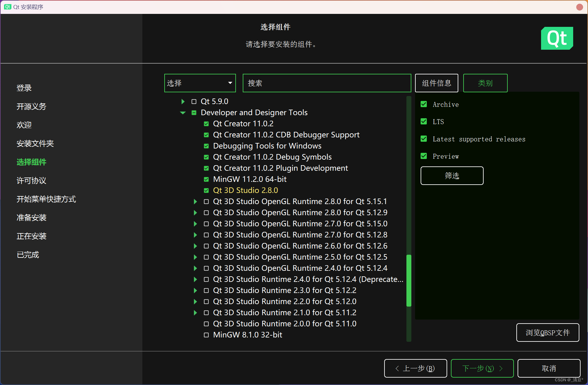Switch to the 类别 tab
The width and height of the screenshot is (588, 385).
pyautogui.click(x=485, y=83)
